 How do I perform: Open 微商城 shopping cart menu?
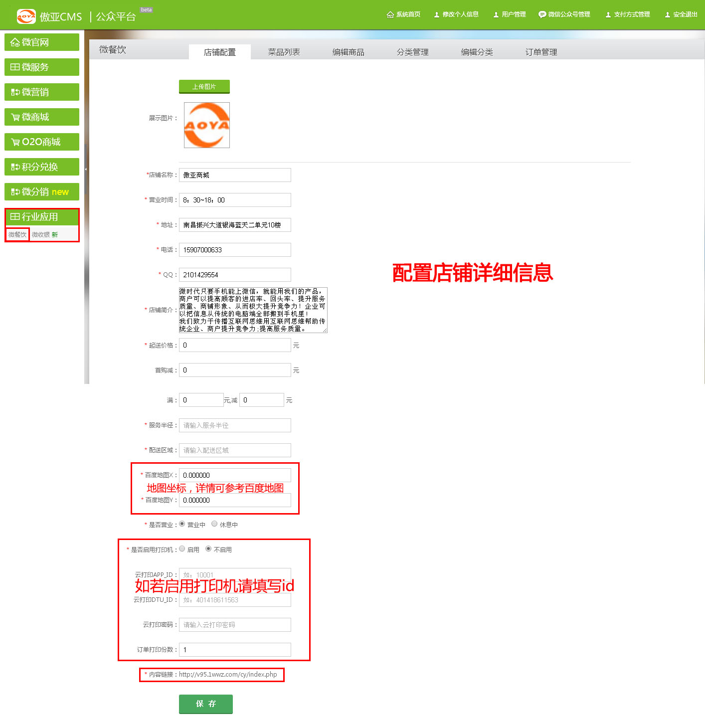[x=42, y=117]
